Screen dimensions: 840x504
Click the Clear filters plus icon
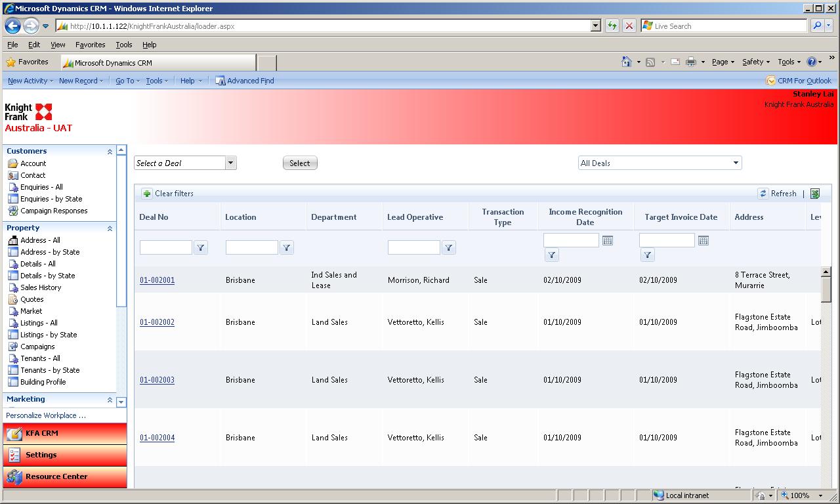click(x=147, y=194)
